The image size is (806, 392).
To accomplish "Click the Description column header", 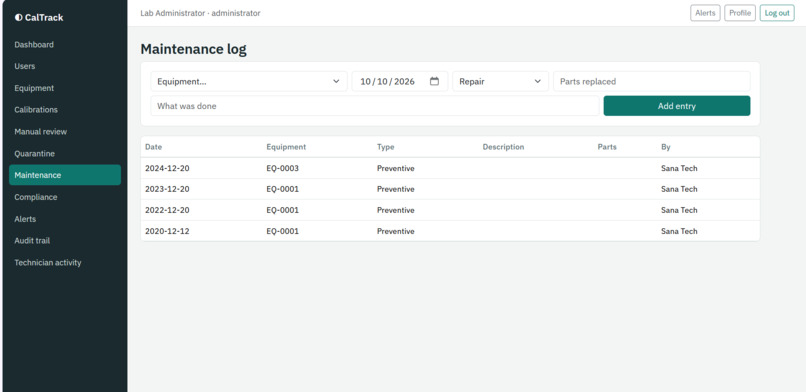I will click(503, 147).
